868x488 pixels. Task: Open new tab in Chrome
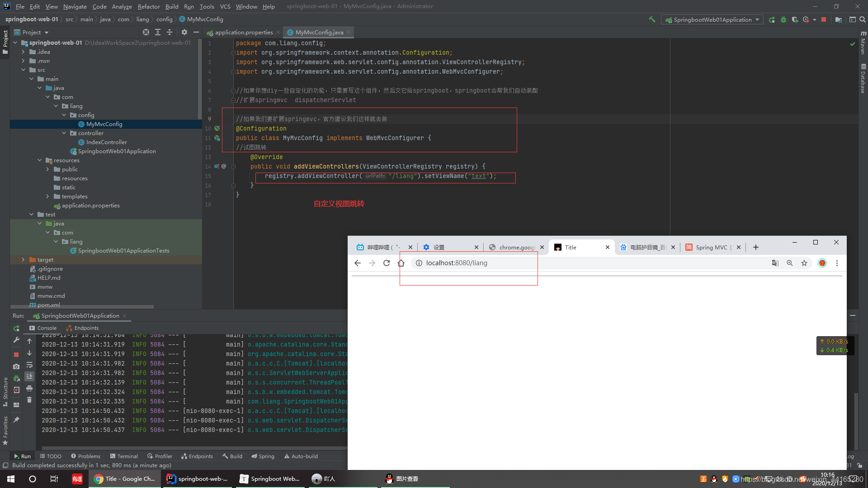tap(755, 247)
